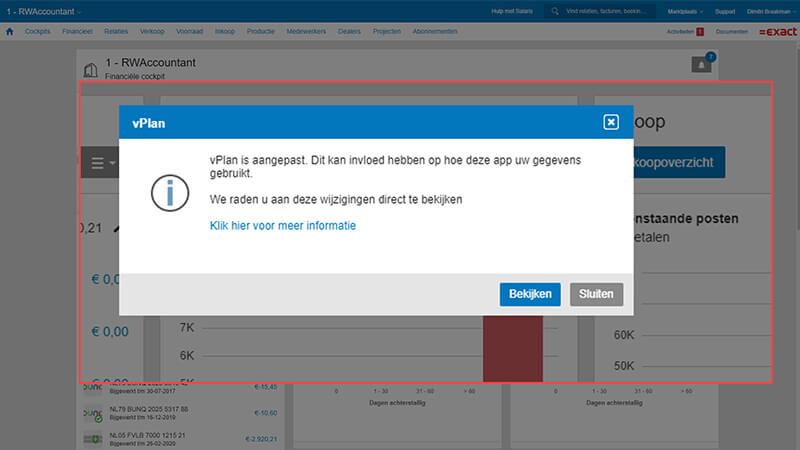Image resolution: width=800 pixels, height=450 pixels.
Task: Open the Support link in top bar
Action: click(x=725, y=11)
